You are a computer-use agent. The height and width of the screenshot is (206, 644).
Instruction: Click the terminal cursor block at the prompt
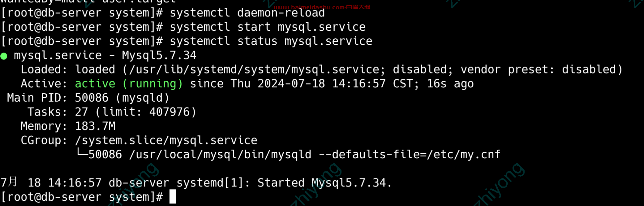(173, 197)
